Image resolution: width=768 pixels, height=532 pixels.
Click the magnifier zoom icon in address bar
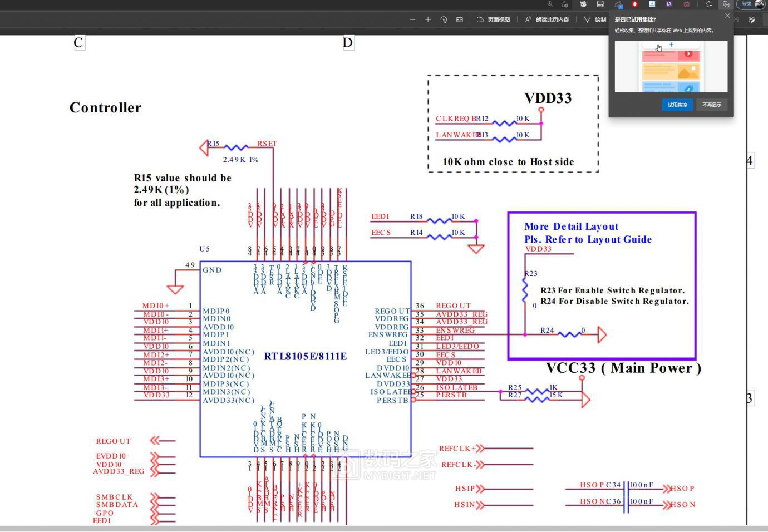[550, 4]
